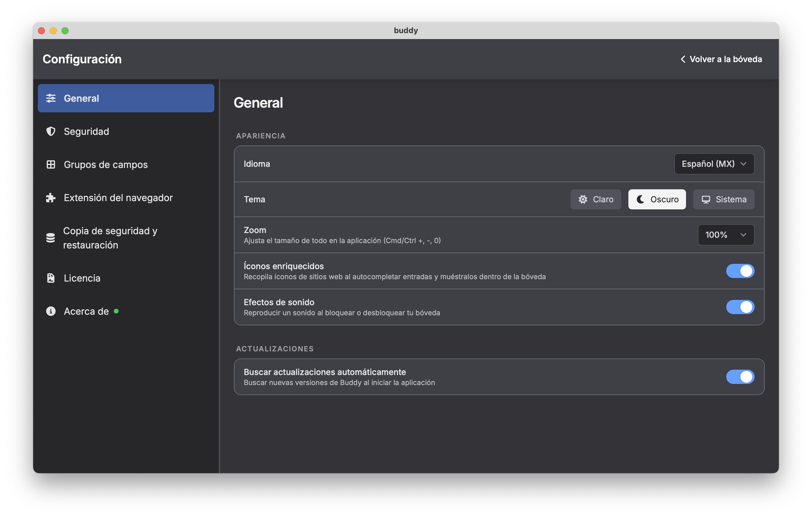Click the Seguridad shield icon
Viewport: 812px width, 517px height.
[51, 131]
